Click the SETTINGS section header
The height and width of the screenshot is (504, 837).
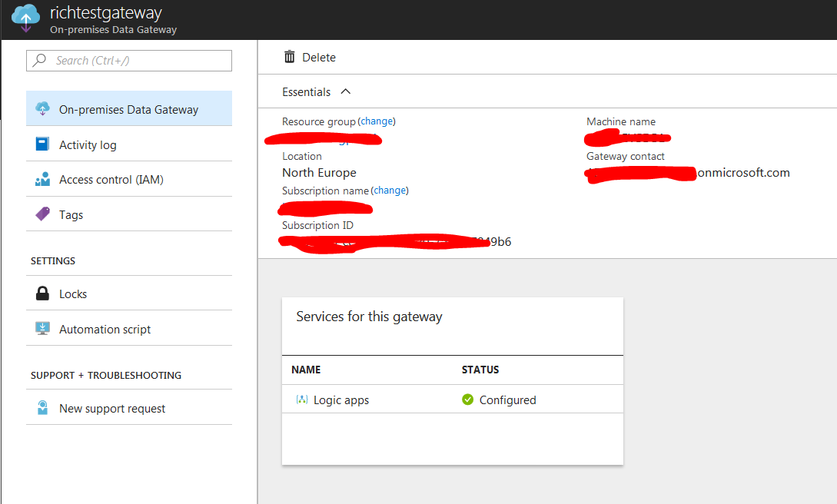(x=53, y=260)
